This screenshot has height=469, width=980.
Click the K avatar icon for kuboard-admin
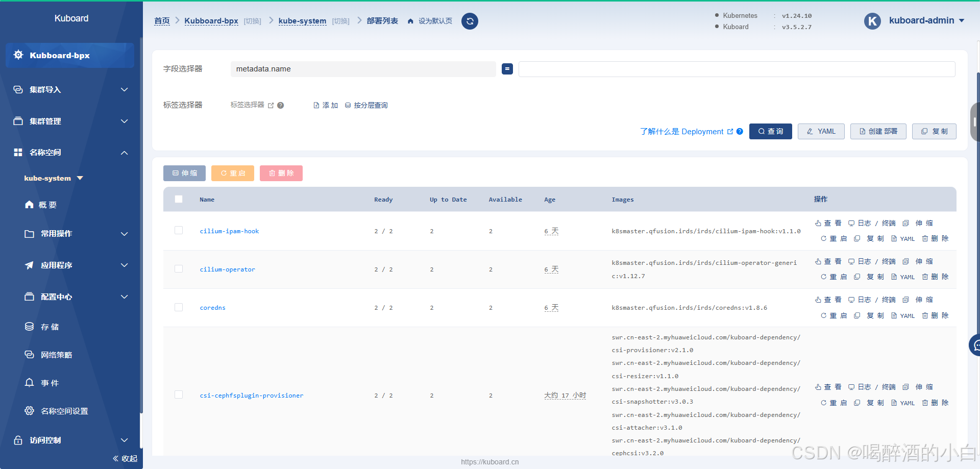coord(872,21)
